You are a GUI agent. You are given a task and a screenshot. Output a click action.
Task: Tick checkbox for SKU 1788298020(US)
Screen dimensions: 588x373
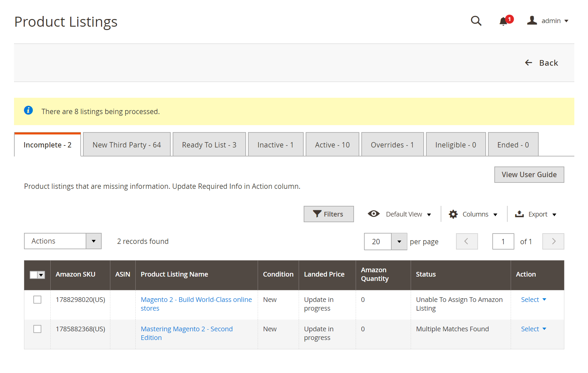click(x=37, y=300)
